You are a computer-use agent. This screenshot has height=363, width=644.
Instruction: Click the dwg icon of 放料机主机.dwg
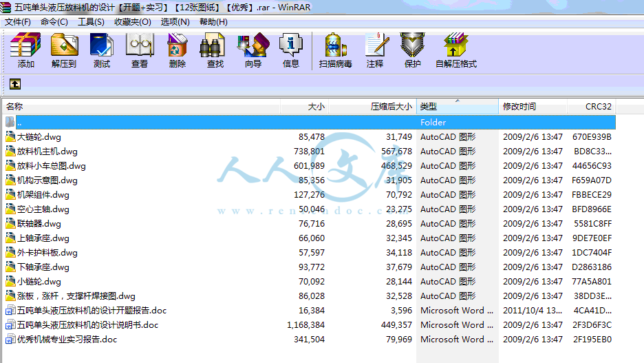point(10,151)
